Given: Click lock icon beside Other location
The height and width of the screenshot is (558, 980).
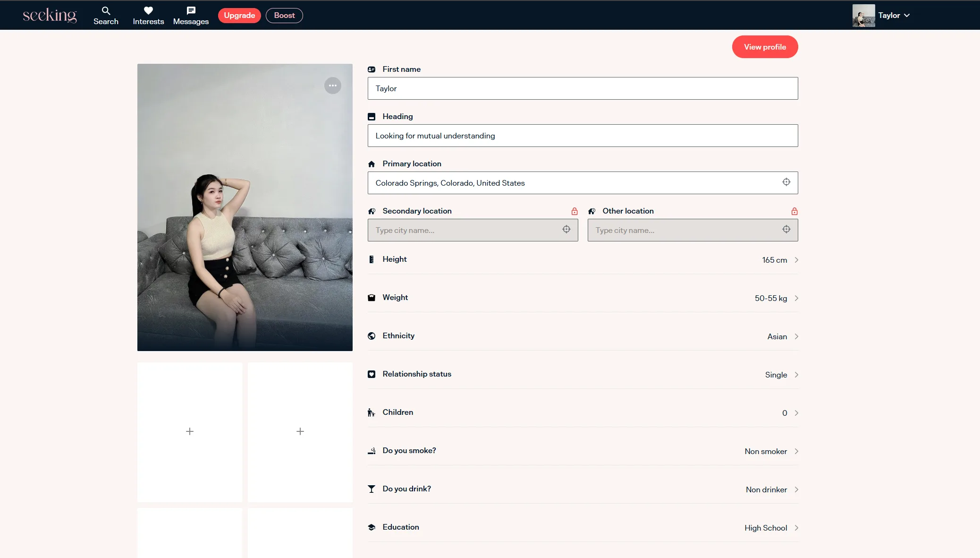Looking at the screenshot, I should click(x=794, y=211).
